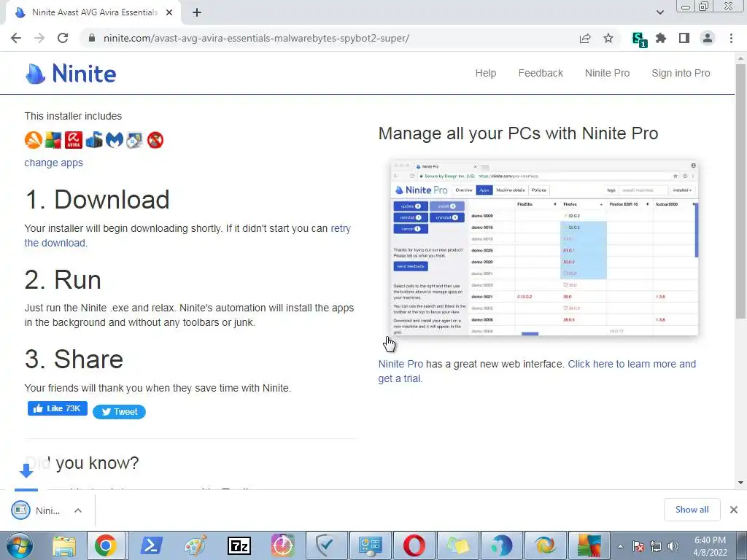Share this page from address bar

tap(585, 38)
